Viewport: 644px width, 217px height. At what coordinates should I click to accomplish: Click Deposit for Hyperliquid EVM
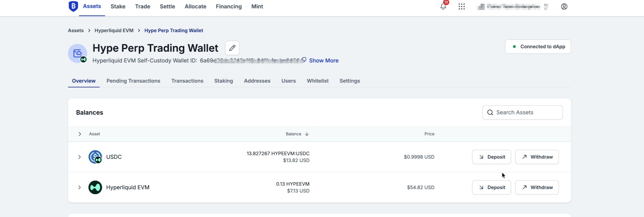(x=491, y=187)
